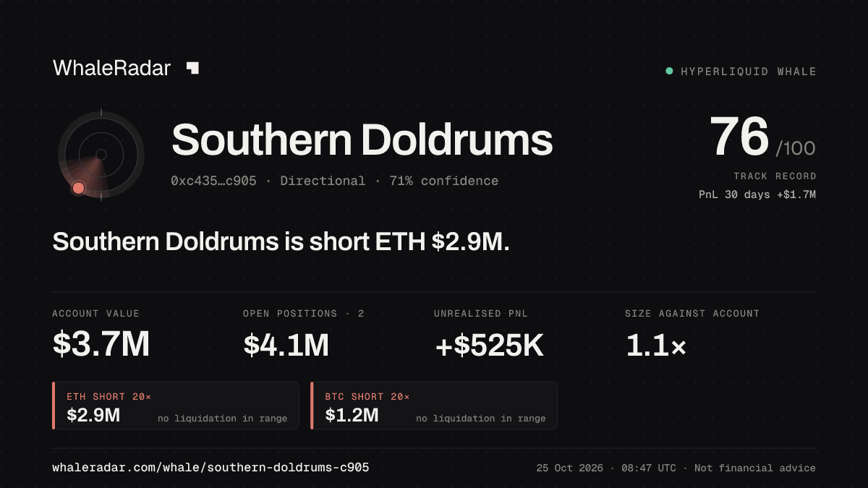Viewport: 868px width, 488px height.
Task: Open the whaleradar.com/whale/southern-doldrums-c905 link
Action: (210, 468)
